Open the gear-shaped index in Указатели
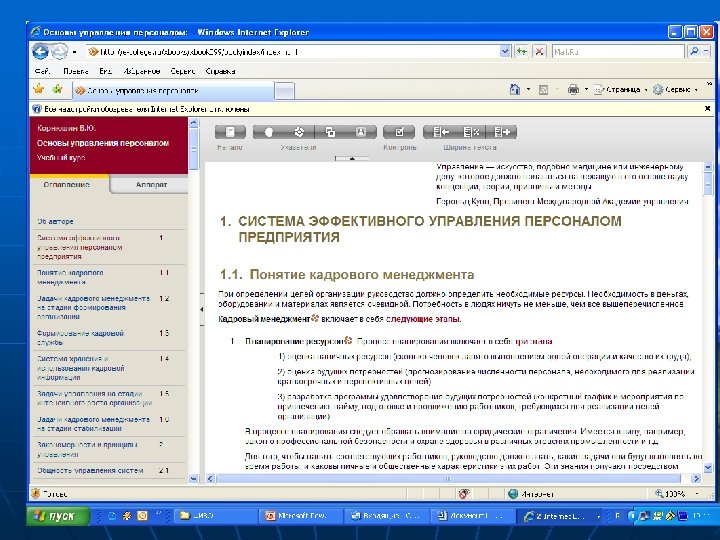 (x=299, y=132)
